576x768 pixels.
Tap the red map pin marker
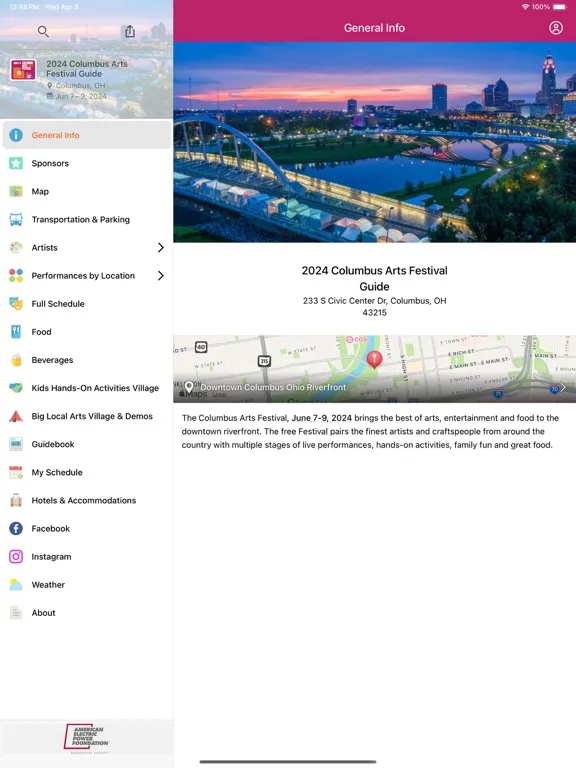(374, 359)
